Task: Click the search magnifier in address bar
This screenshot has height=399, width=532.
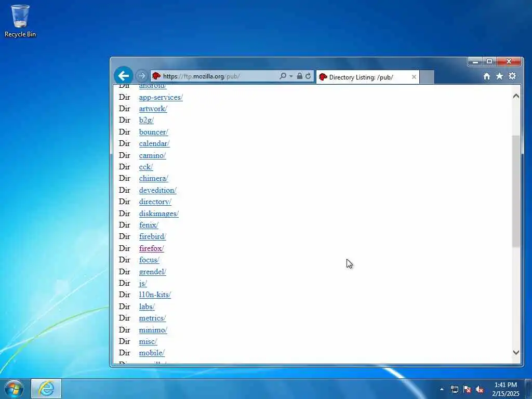Action: 283,76
